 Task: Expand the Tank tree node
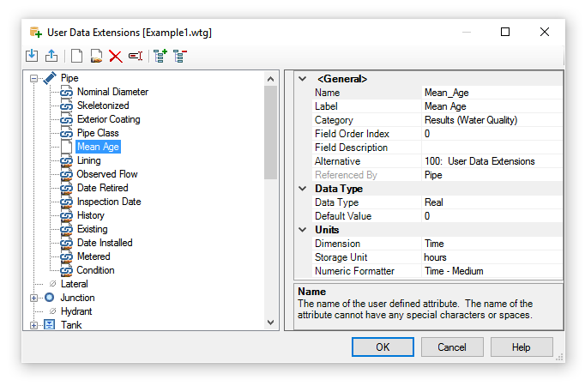pos(34,325)
